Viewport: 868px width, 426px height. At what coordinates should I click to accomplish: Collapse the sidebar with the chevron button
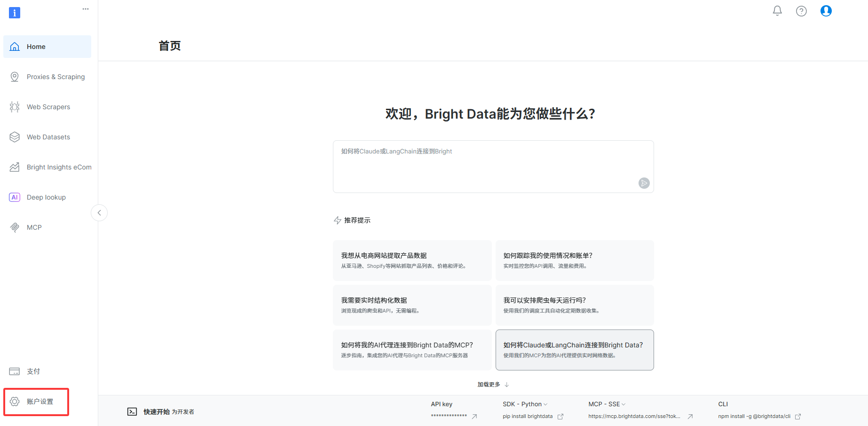click(x=99, y=213)
